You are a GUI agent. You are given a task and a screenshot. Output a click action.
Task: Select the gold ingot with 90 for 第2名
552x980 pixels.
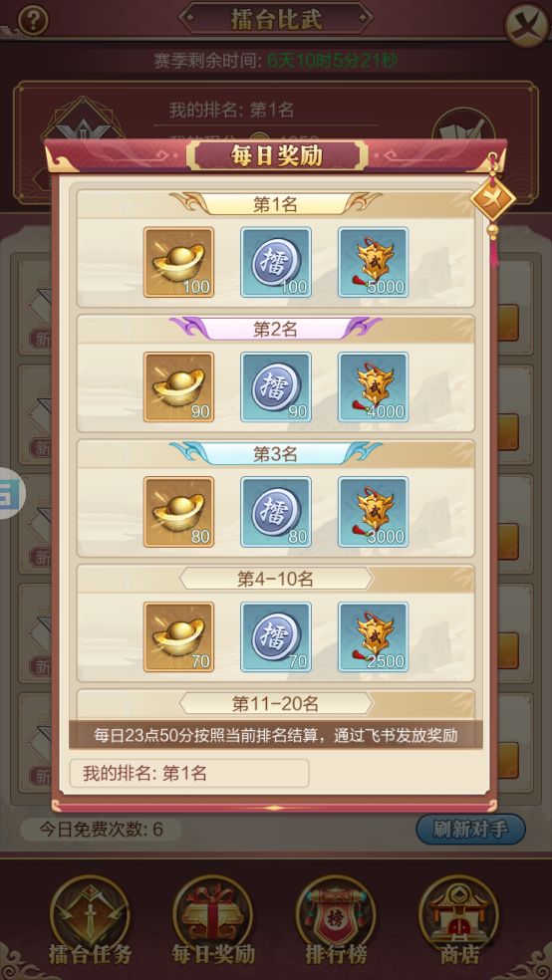[x=178, y=386]
